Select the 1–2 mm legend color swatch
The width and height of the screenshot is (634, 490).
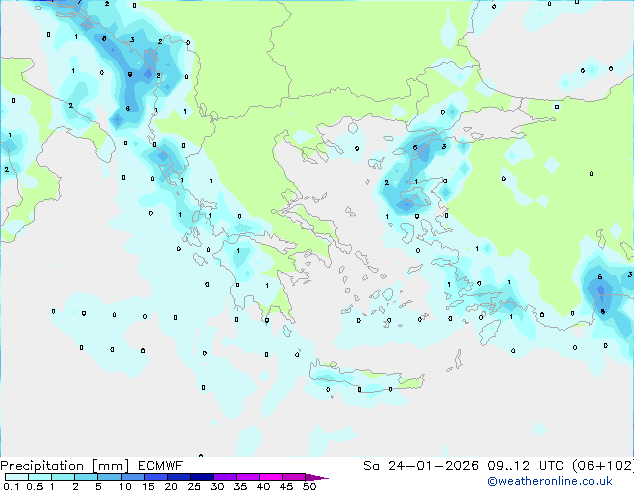(x=63, y=477)
